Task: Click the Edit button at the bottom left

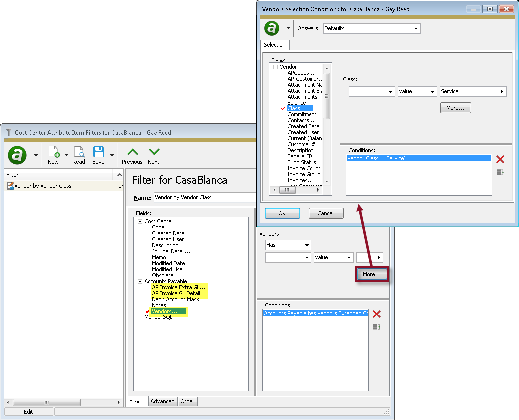Action: point(28,411)
